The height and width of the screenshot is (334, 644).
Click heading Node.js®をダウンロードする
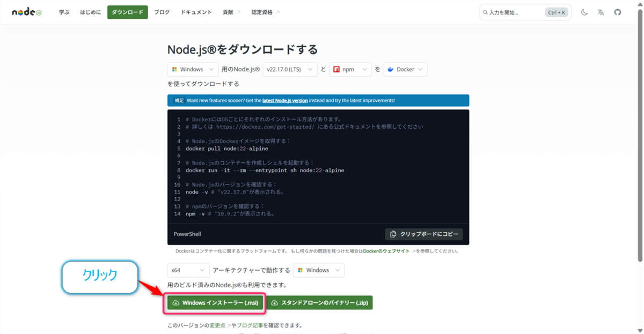[243, 49]
